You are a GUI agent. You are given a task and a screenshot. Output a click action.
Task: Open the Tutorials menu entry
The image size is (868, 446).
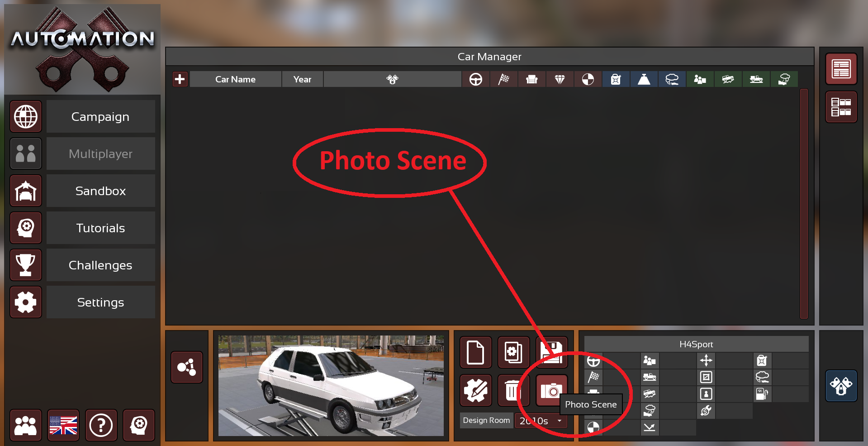pos(100,228)
